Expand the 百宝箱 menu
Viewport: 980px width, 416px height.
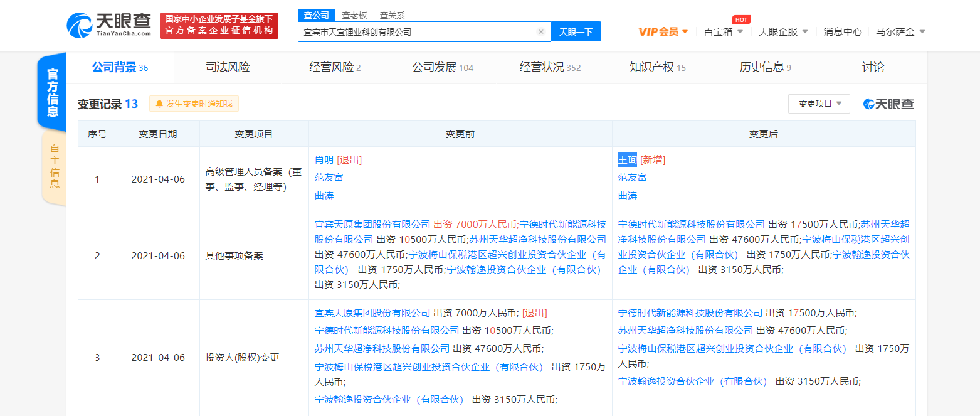[x=723, y=31]
